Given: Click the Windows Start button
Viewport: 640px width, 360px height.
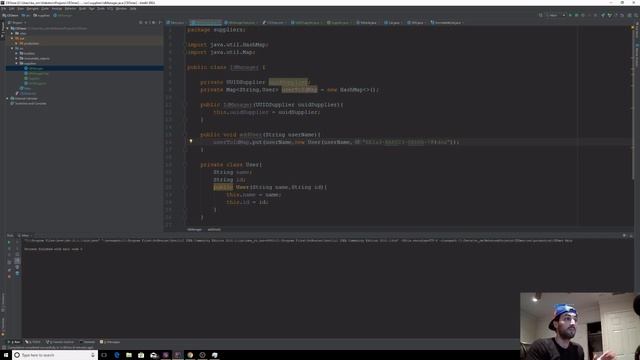Looking at the screenshot, I should (x=5, y=355).
